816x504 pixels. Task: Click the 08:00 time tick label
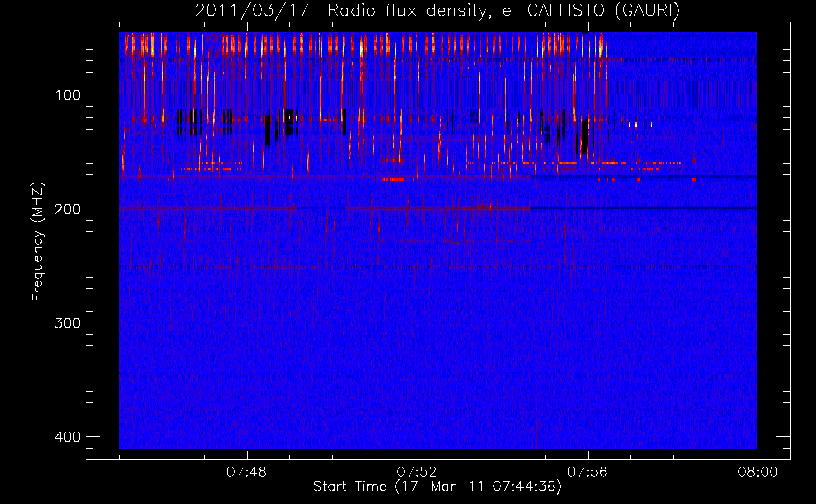pos(758,472)
